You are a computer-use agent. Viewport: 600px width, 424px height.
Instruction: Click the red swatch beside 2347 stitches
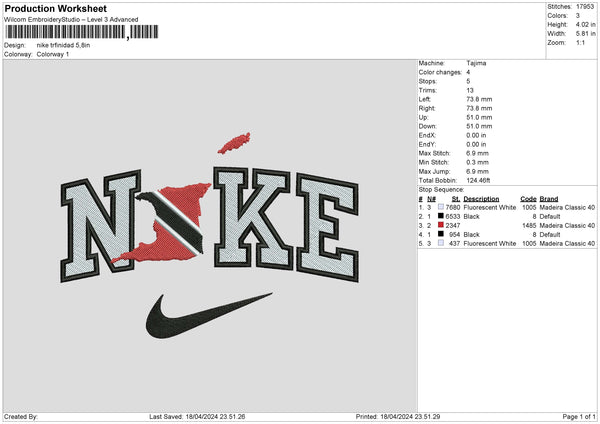coord(441,225)
